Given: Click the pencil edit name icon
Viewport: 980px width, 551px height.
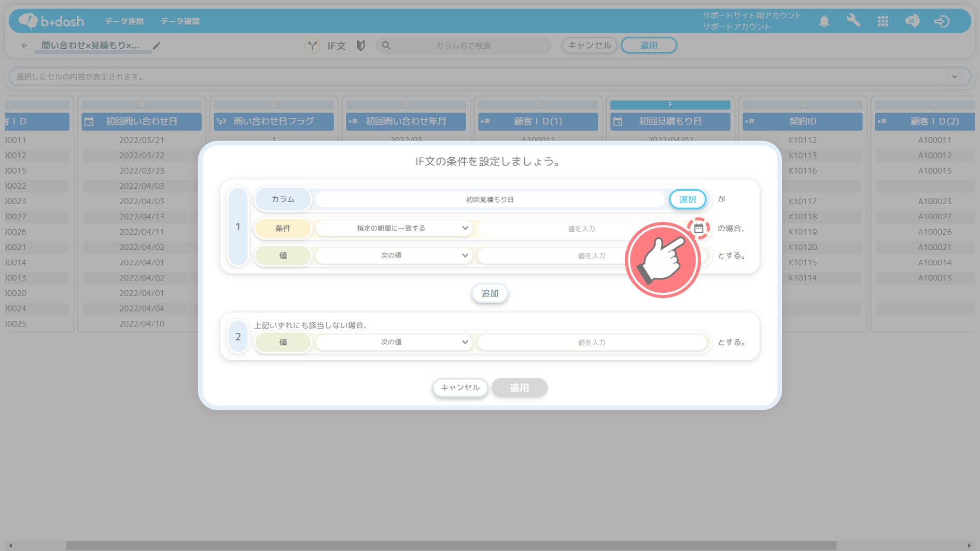Looking at the screenshot, I should [x=157, y=46].
